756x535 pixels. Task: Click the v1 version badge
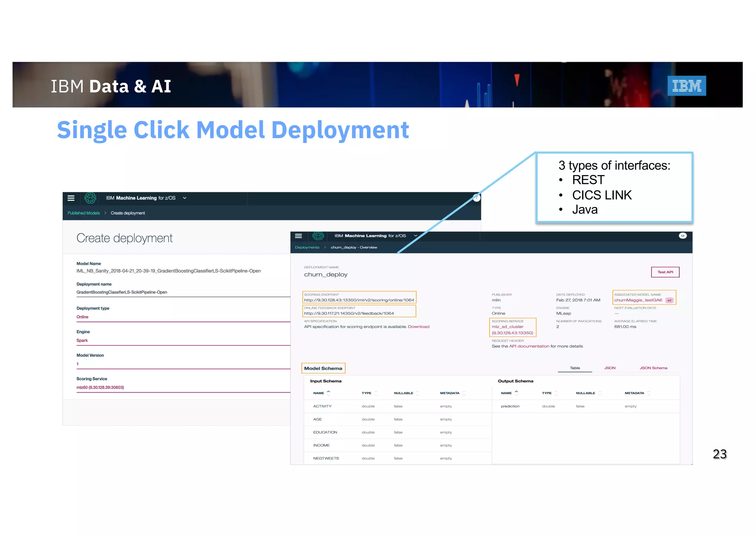pyautogui.click(x=670, y=300)
